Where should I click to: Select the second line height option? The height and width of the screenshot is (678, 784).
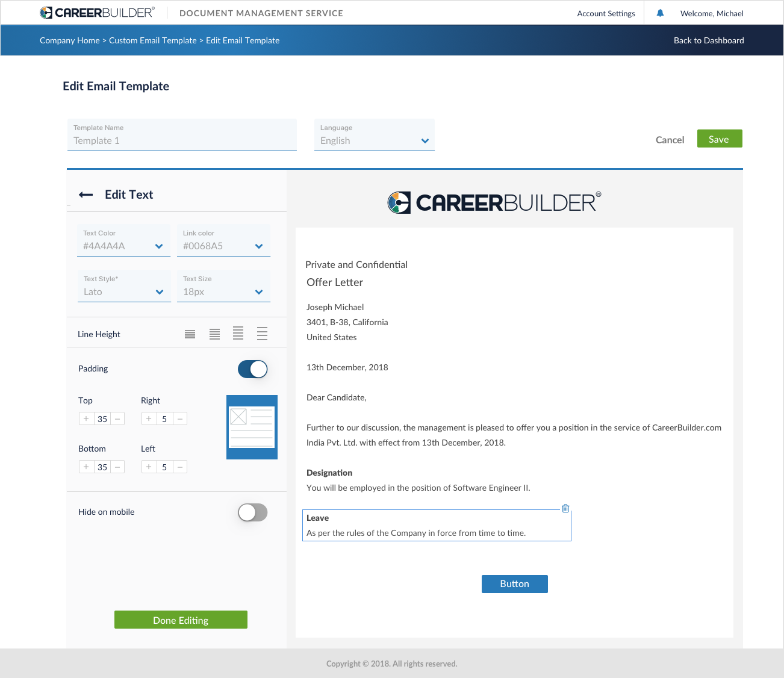[214, 334]
